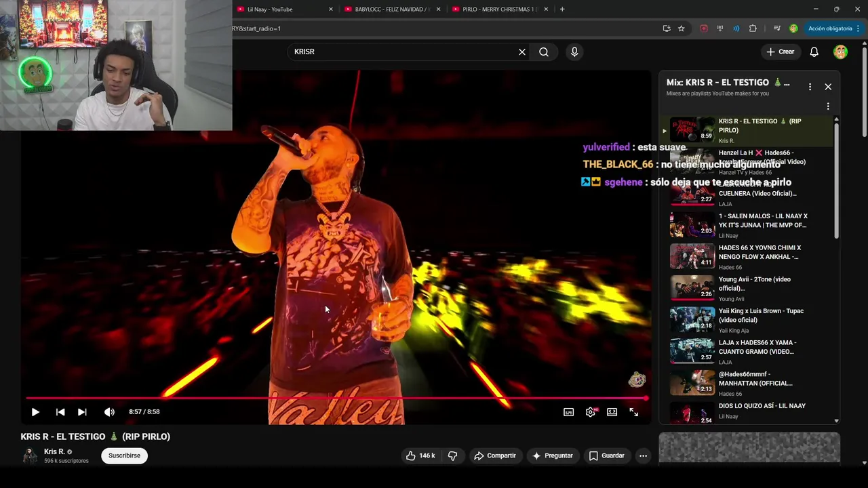Click the install app icon in address bar
868x488 pixels.
[667, 28]
